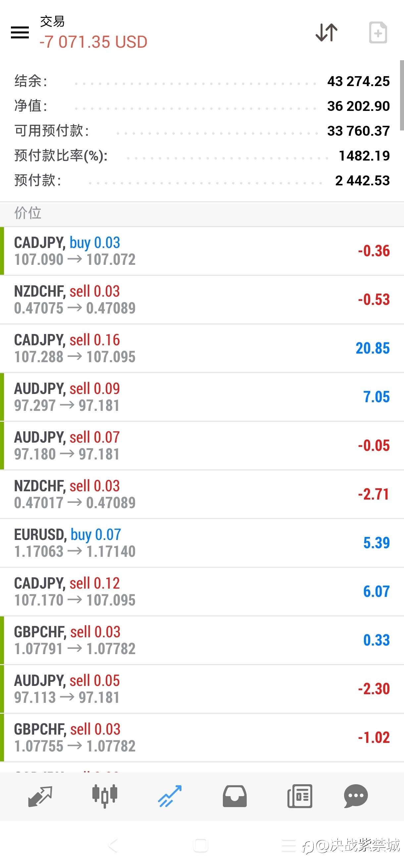Select the CADJPY buy 0.03 position
The image size is (404, 868).
[x=202, y=251]
